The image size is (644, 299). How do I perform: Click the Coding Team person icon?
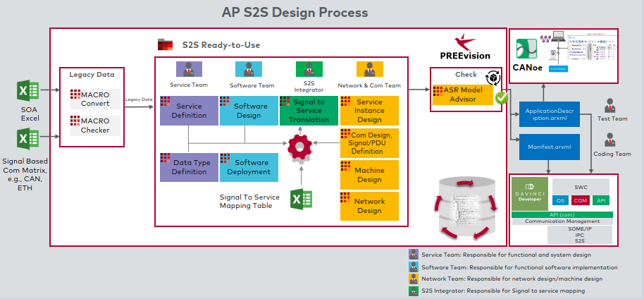(610, 140)
